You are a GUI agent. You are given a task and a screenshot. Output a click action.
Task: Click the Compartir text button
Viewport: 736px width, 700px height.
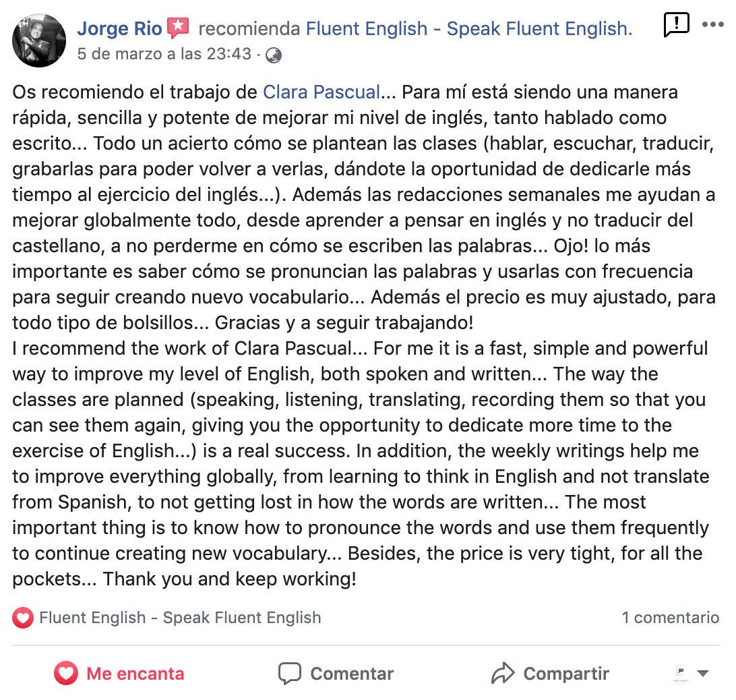coord(566,674)
